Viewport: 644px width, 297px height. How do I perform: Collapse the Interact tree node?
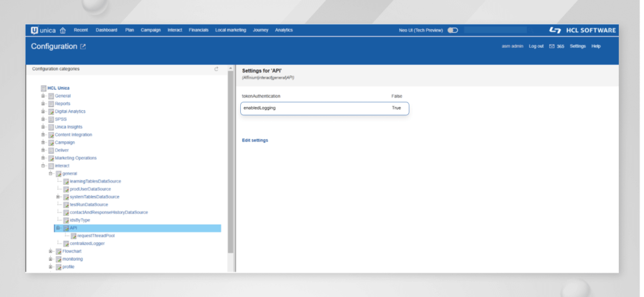[43, 165]
